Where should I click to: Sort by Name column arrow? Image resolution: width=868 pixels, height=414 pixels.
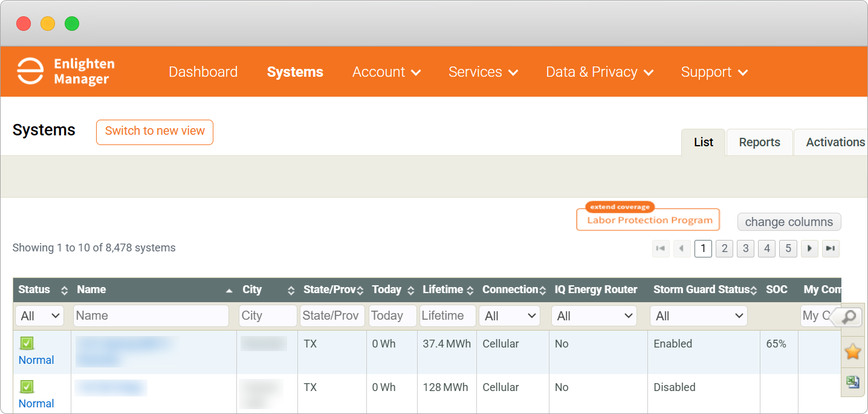[229, 291]
